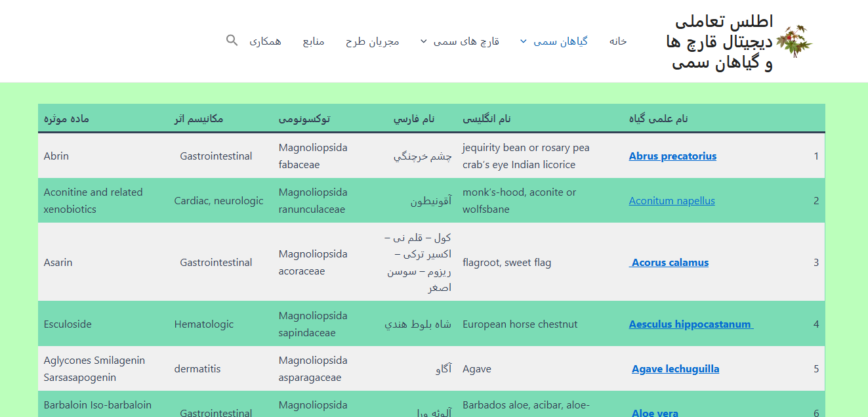The image size is (868, 417).
Task: Open the گیاهان سمی menu item
Action: point(560,41)
